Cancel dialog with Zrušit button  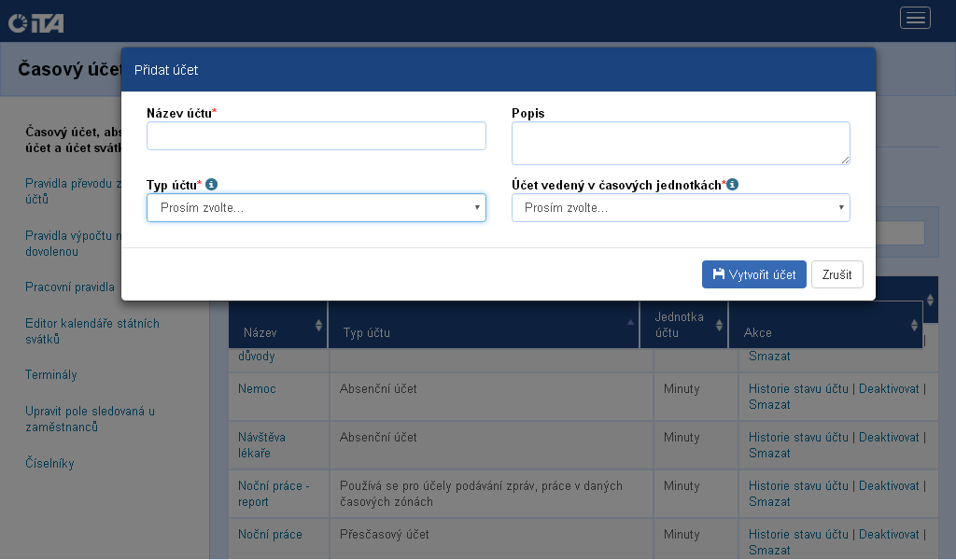click(836, 274)
